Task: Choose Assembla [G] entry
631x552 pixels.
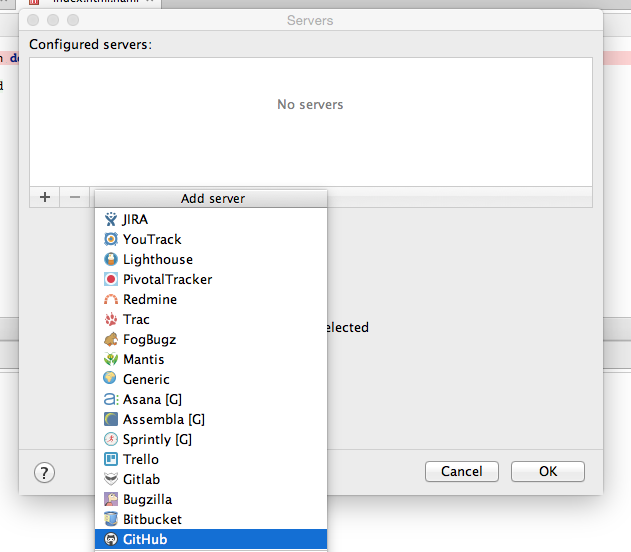Action: tap(211, 419)
